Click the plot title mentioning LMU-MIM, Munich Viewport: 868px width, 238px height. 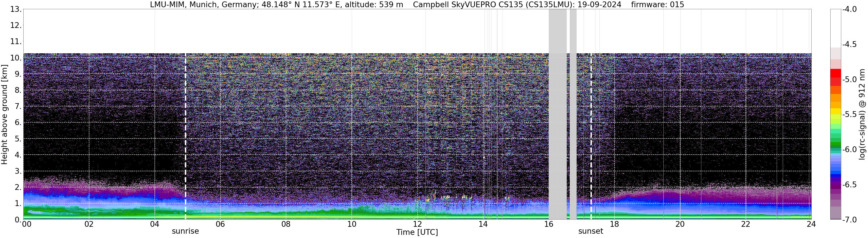point(417,4)
